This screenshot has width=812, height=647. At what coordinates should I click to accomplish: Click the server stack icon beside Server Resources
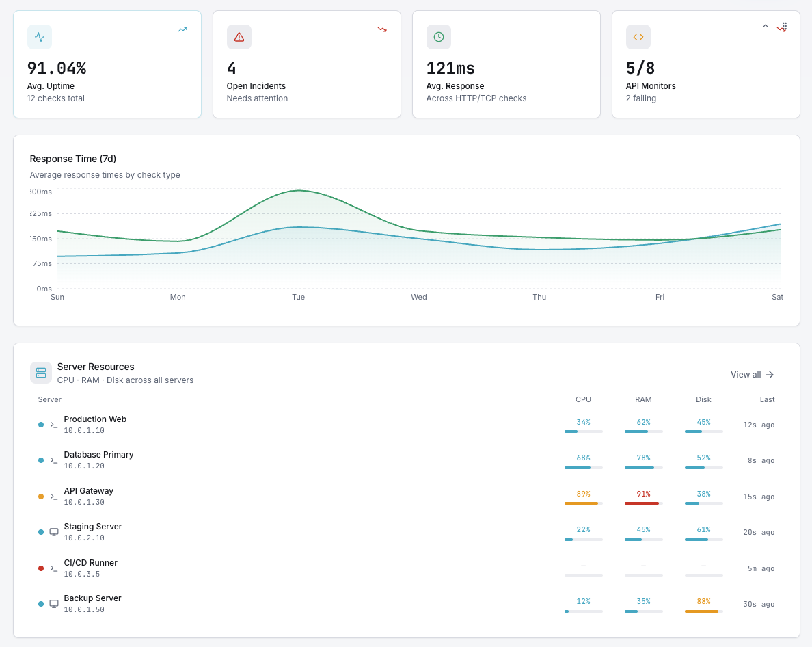click(40, 372)
